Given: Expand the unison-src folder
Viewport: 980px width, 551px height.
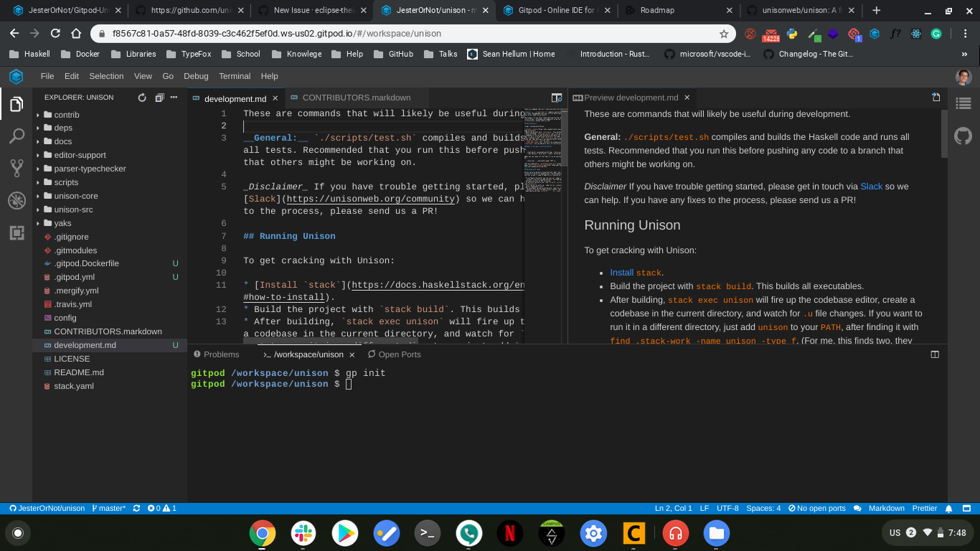Looking at the screenshot, I should coord(73,209).
